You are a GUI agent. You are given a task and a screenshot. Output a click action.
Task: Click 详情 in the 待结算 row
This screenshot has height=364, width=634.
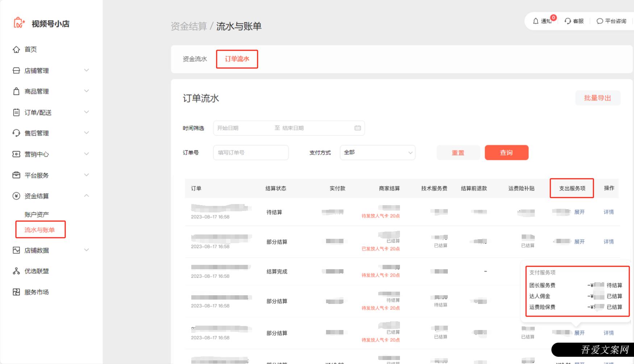point(609,212)
